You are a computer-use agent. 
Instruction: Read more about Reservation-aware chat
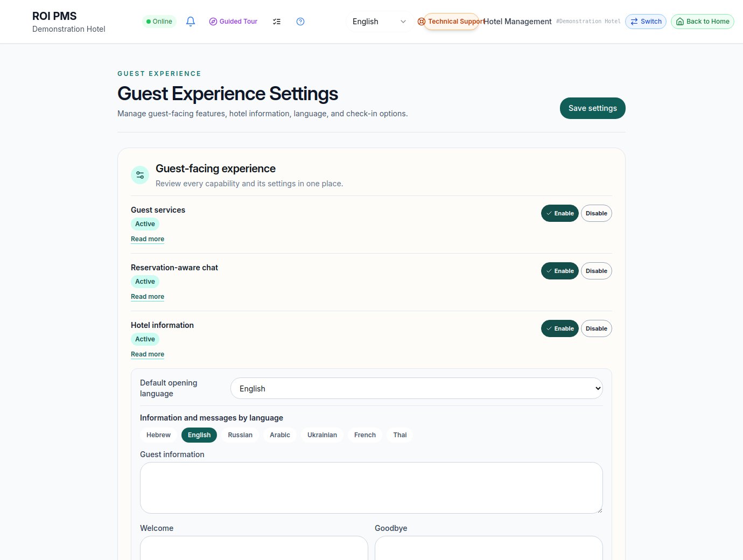coord(148,297)
